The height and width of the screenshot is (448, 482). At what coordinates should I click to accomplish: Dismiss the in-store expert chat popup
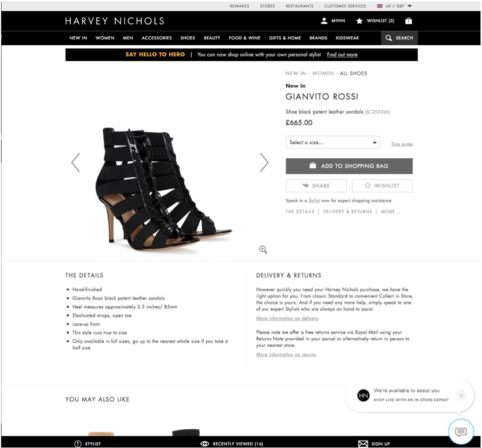pos(461,395)
